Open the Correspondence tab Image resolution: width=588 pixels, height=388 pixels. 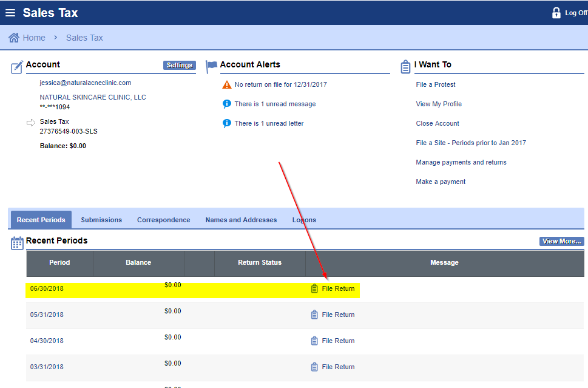(163, 220)
